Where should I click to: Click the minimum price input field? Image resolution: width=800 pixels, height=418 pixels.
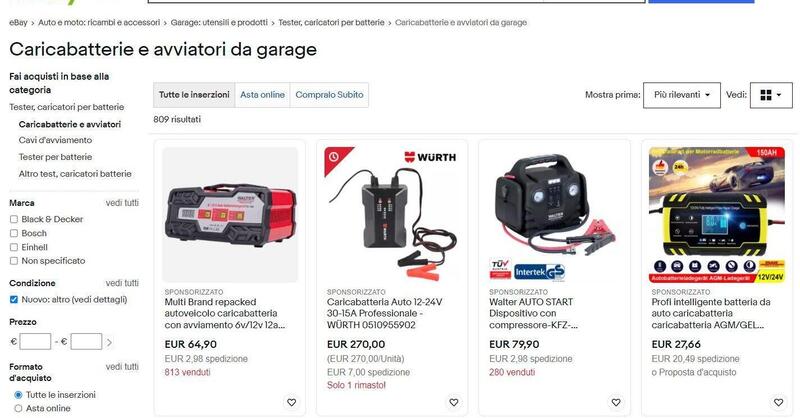point(35,341)
